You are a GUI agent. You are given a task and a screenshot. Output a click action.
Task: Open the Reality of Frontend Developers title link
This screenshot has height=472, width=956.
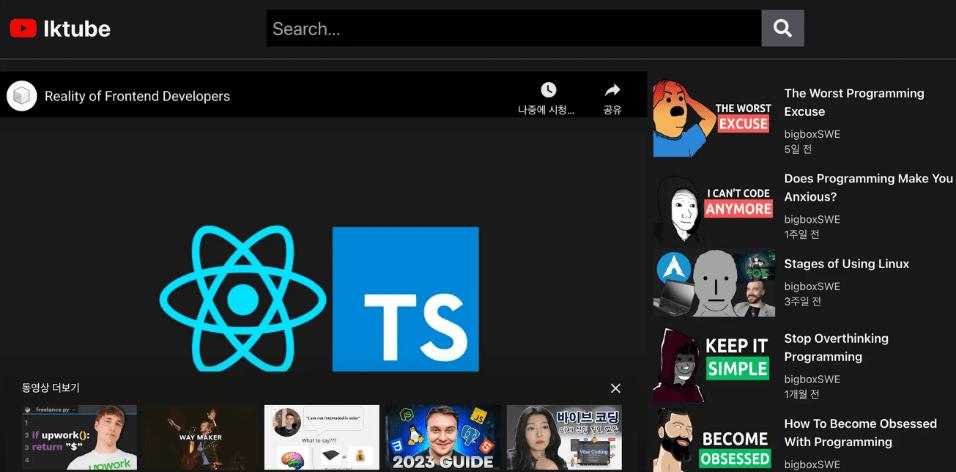pyautogui.click(x=137, y=97)
